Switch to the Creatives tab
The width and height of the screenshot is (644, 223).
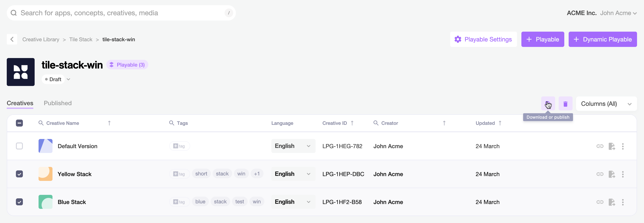[20, 103]
